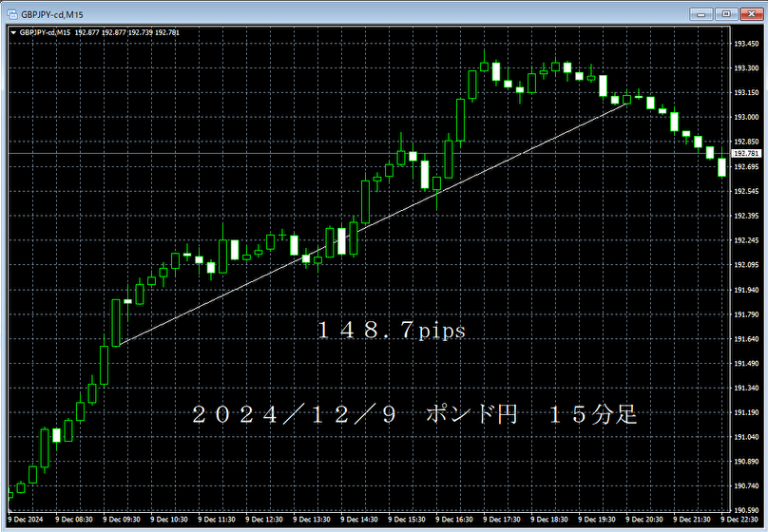Screen dimensions: 768x532
Task: Click the 191.640 price scale label
Action: point(746,339)
